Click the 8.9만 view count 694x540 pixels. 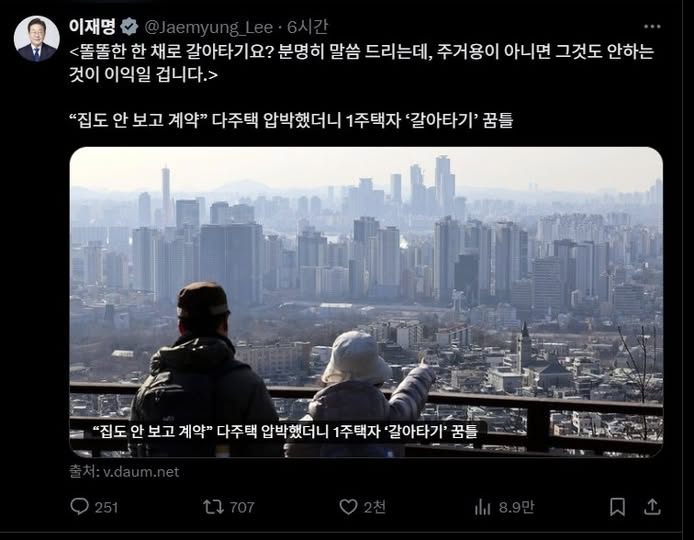pyautogui.click(x=517, y=507)
